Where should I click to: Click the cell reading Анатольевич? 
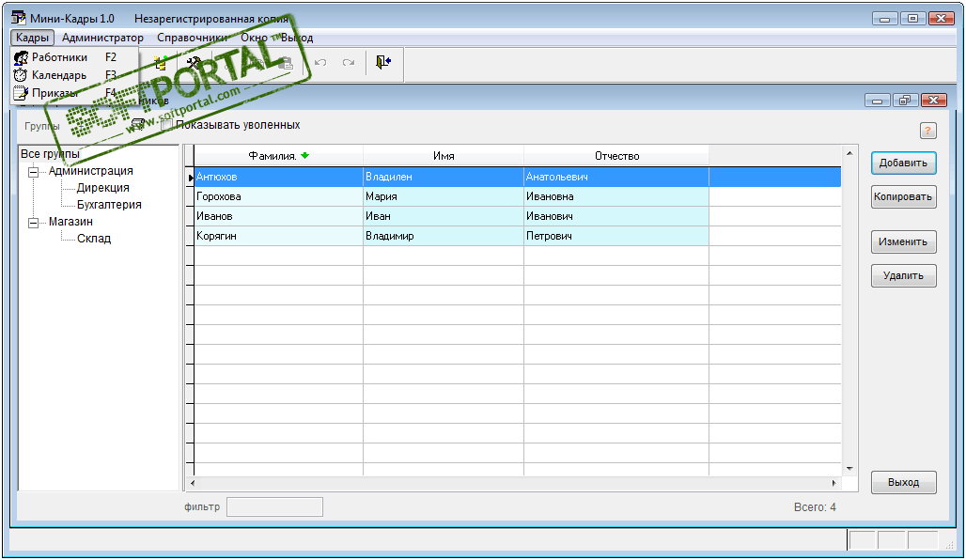616,177
